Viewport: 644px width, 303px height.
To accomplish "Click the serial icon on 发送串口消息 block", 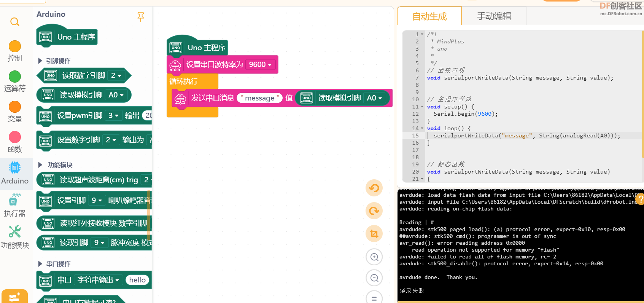I will point(180,99).
